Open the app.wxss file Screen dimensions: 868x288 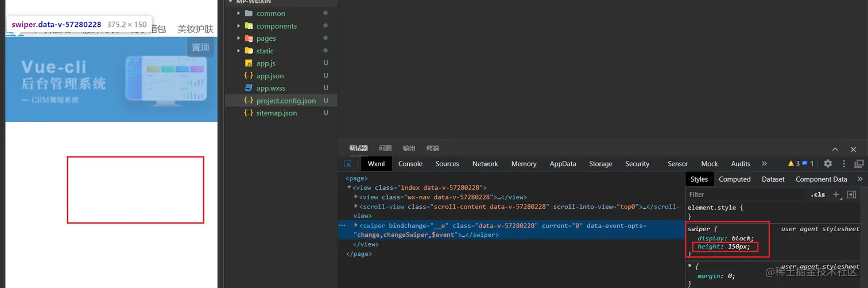(269, 88)
